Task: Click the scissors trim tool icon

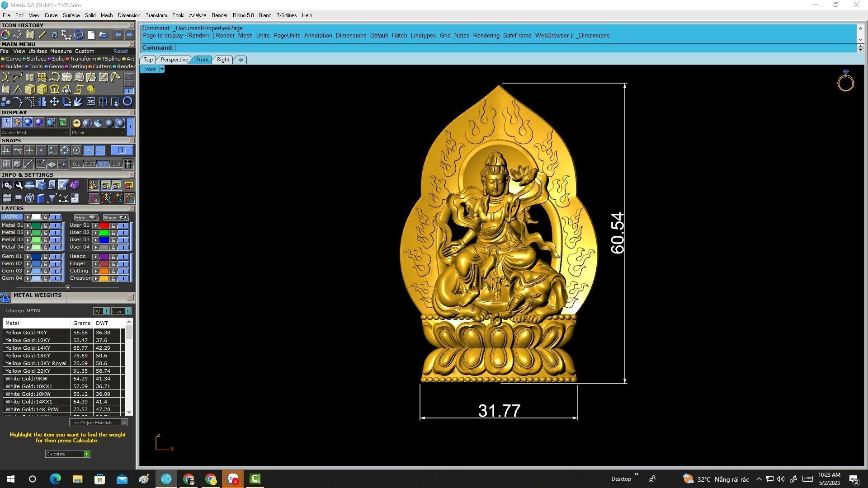Action: 115,102
